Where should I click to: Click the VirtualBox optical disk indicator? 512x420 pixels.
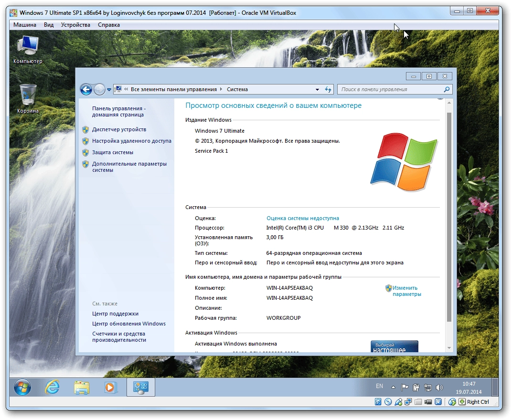(388, 402)
